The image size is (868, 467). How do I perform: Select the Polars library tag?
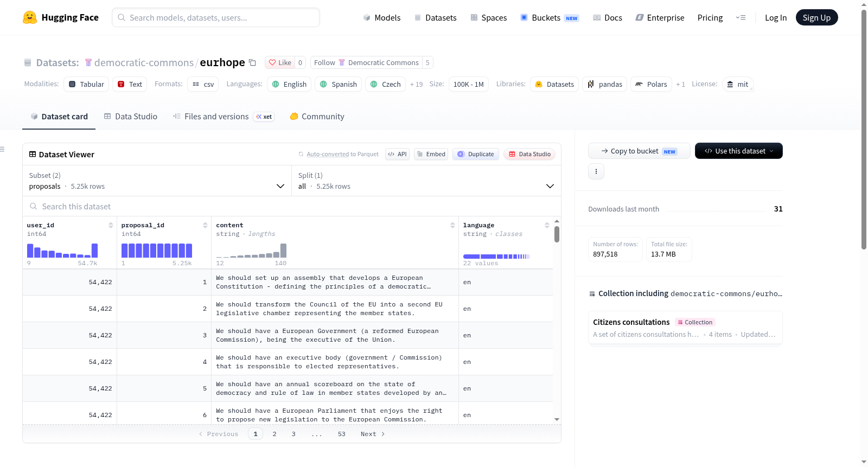(651, 84)
